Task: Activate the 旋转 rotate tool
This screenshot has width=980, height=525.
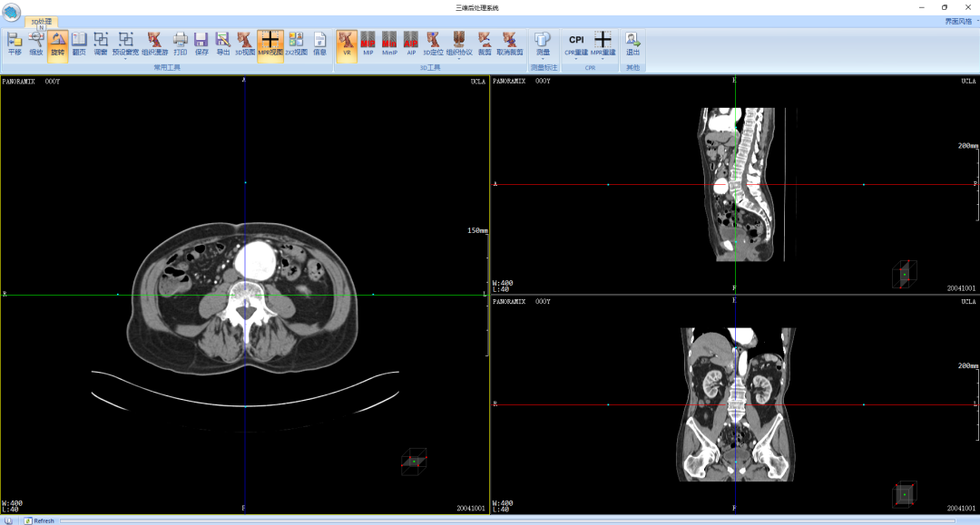Action: click(57, 44)
